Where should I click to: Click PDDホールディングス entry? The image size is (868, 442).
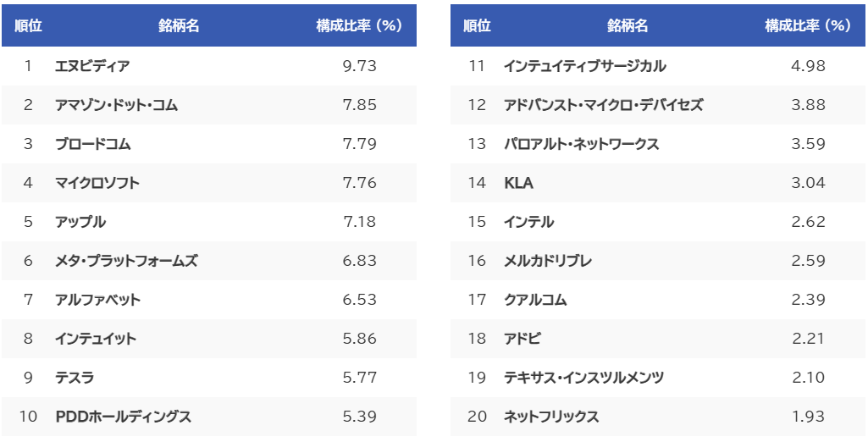tap(123, 417)
